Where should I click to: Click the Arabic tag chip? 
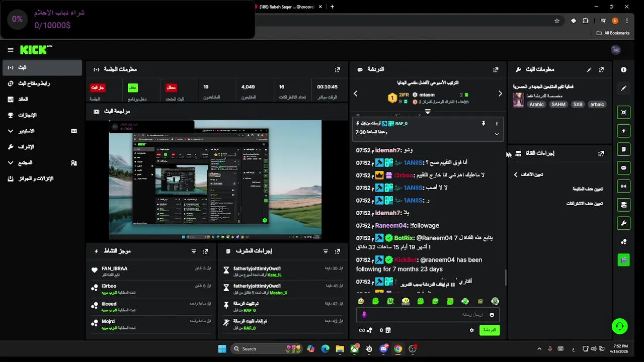point(536,105)
